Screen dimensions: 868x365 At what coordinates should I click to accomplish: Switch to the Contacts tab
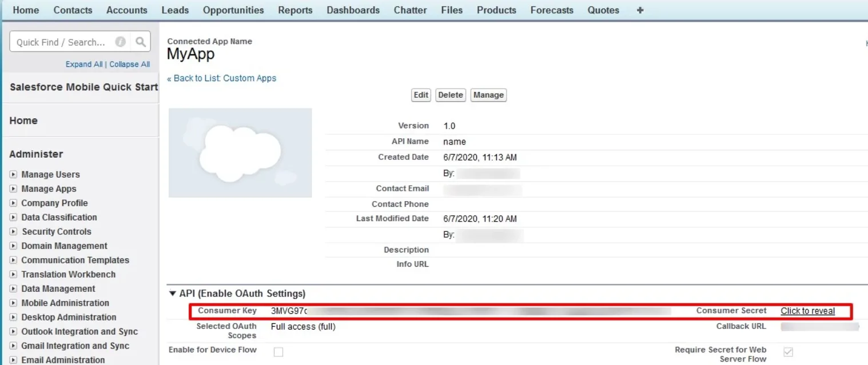pos(73,10)
